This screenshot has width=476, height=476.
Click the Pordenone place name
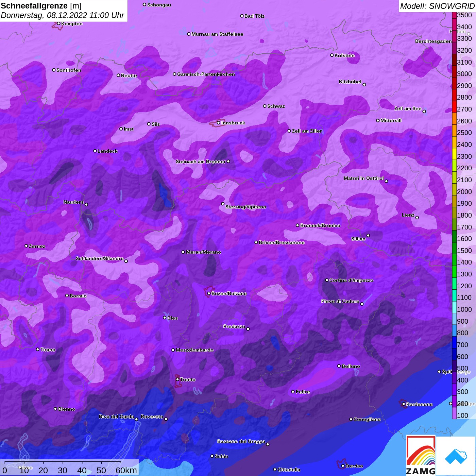tap(420, 404)
